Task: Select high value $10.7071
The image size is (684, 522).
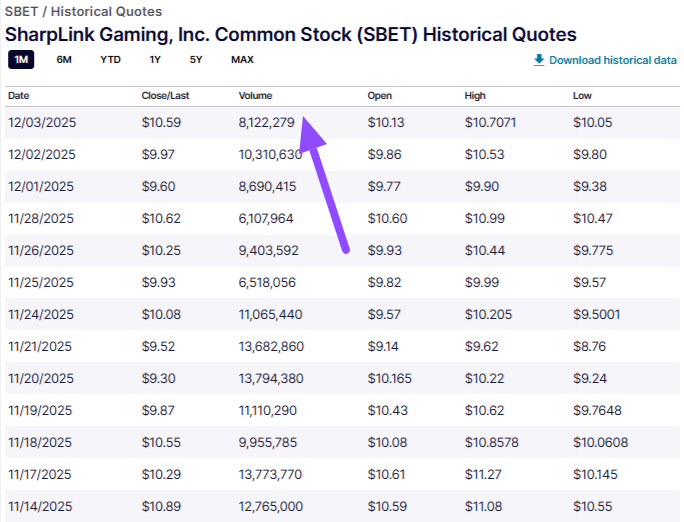Action: [490, 123]
